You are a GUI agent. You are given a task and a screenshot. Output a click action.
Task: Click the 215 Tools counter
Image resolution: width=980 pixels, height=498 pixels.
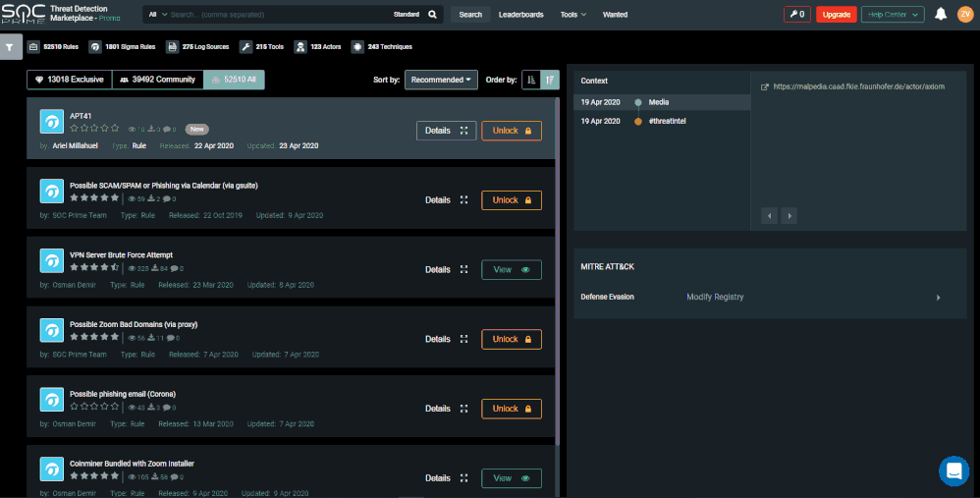pos(262,47)
